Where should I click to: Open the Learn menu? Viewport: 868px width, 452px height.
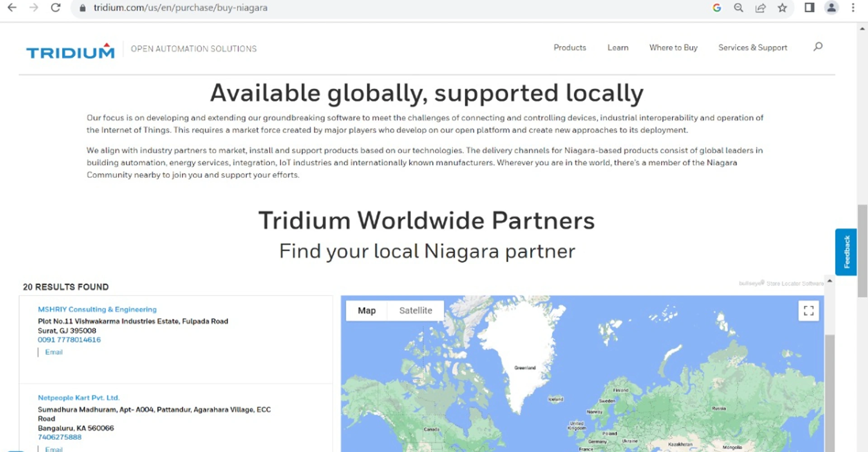618,47
